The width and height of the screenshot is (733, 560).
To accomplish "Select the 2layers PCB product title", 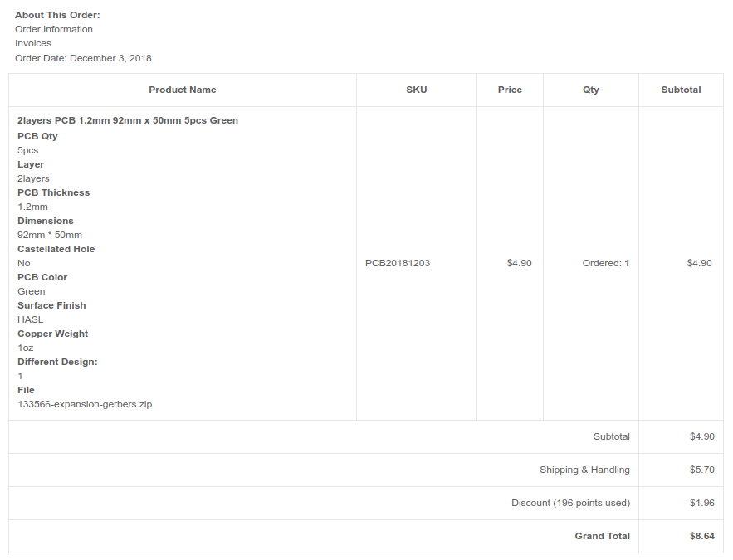I will [128, 120].
